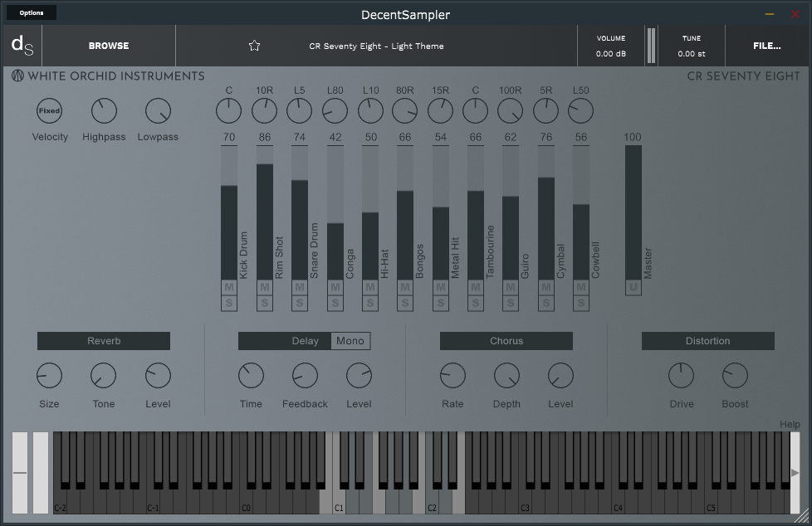Click the DecentSampler ds logo icon
This screenshot has width=812, height=526.
[22, 46]
